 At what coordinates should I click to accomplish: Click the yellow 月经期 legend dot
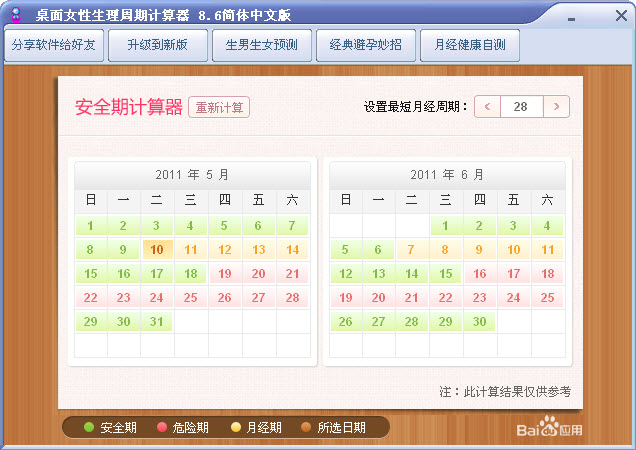pyautogui.click(x=236, y=427)
